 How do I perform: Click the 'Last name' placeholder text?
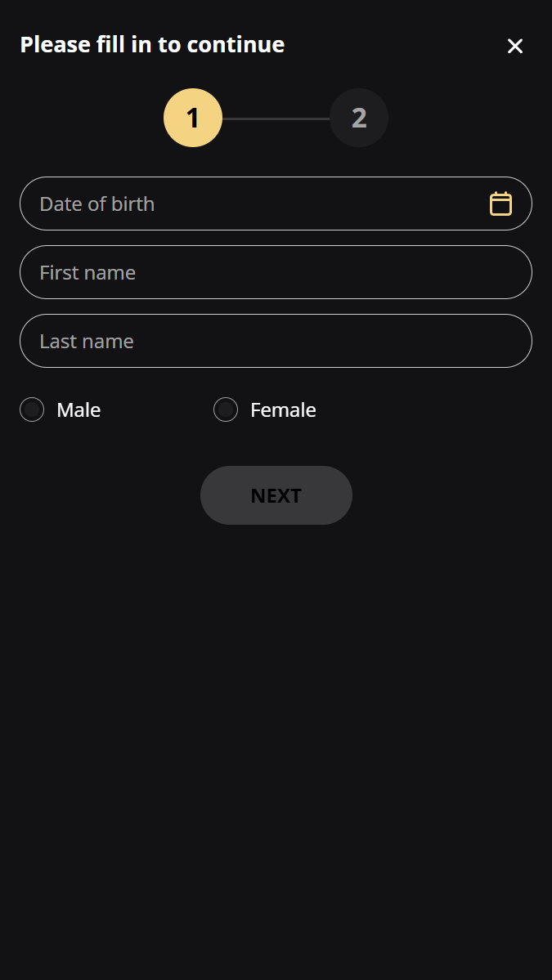(x=87, y=342)
